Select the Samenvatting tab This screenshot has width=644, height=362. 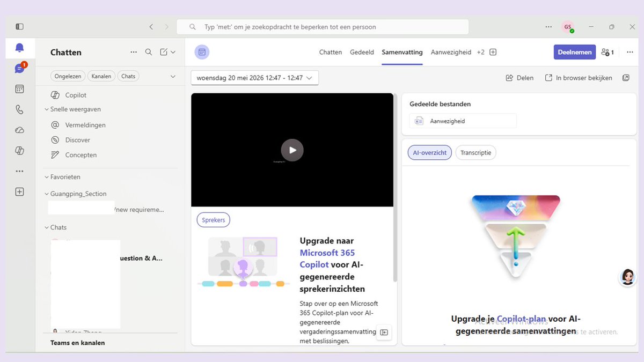click(x=402, y=52)
